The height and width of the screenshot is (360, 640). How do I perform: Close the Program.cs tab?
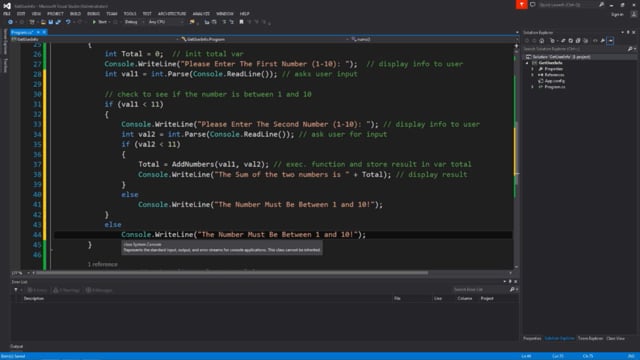point(44,32)
